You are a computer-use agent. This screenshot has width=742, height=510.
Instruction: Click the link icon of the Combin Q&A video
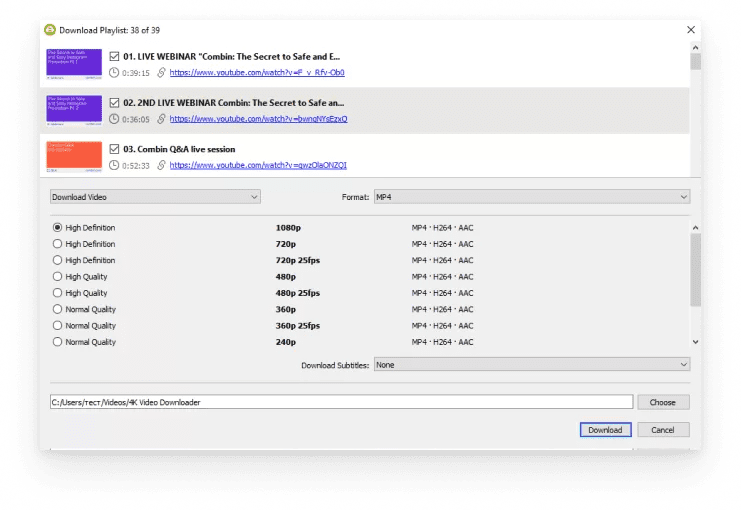[161, 165]
